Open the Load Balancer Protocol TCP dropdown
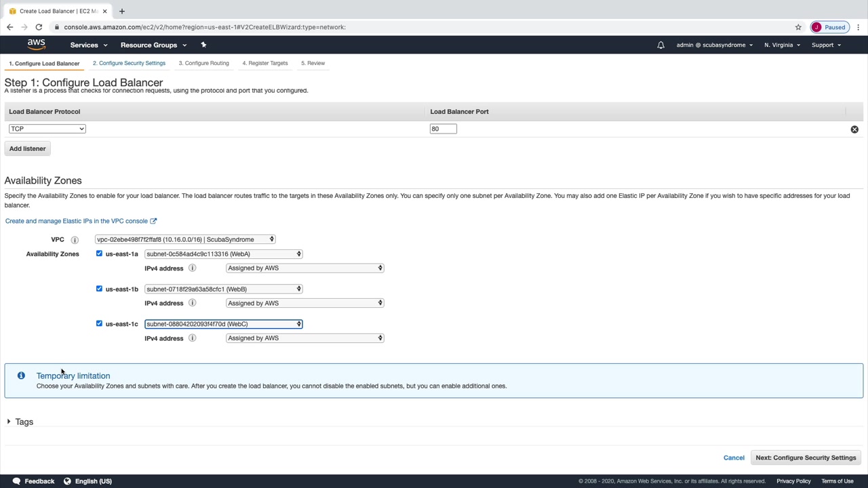 [x=47, y=129]
